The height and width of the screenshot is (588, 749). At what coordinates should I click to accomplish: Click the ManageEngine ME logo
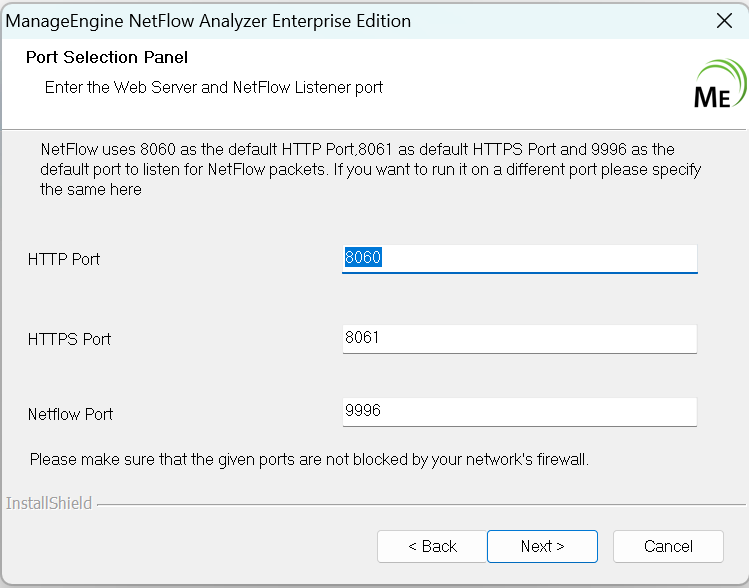point(720,83)
